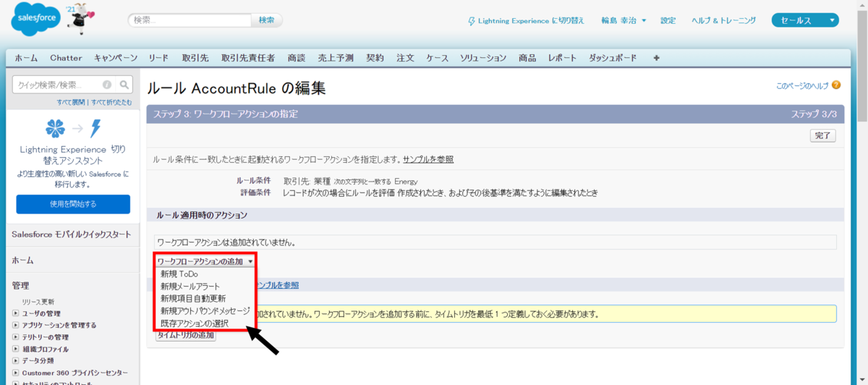Open the 取引先 tab
Image resolution: width=868 pixels, height=385 pixels.
[x=195, y=58]
